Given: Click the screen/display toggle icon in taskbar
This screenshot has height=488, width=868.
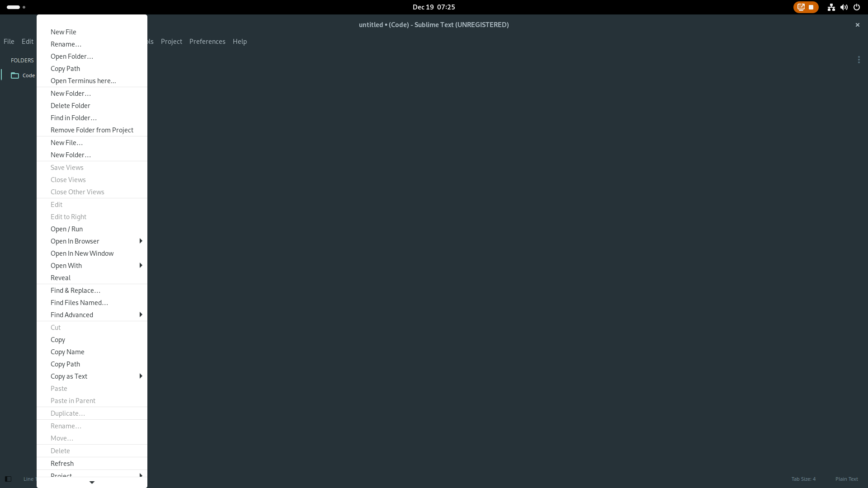Looking at the screenshot, I should point(801,7).
